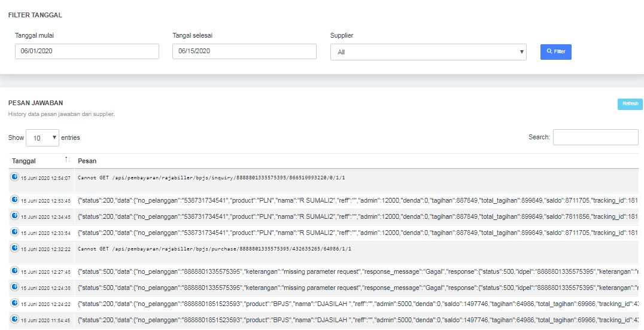Show details for 12:24:22 BPJS row
This screenshot has width=644, height=330.
coord(15,303)
